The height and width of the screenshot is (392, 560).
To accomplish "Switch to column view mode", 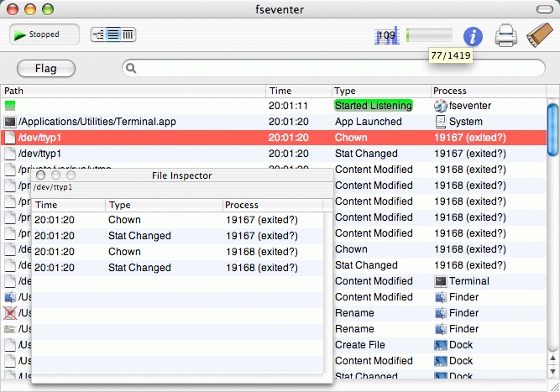I will pos(128,34).
